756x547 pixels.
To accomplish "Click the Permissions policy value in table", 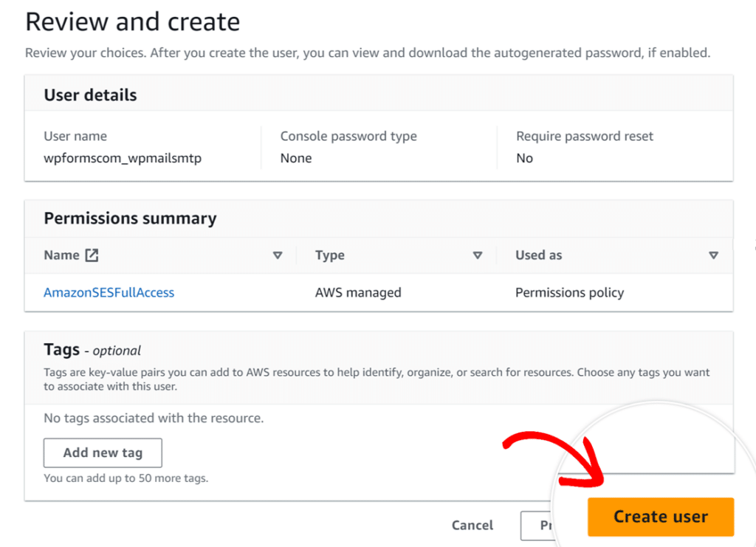I will click(x=569, y=292).
